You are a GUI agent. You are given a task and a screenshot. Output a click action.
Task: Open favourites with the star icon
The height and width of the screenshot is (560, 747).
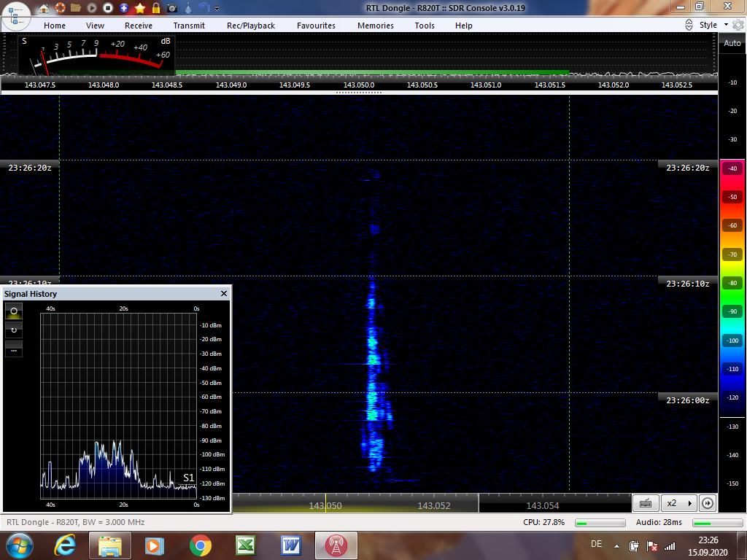pyautogui.click(x=140, y=8)
